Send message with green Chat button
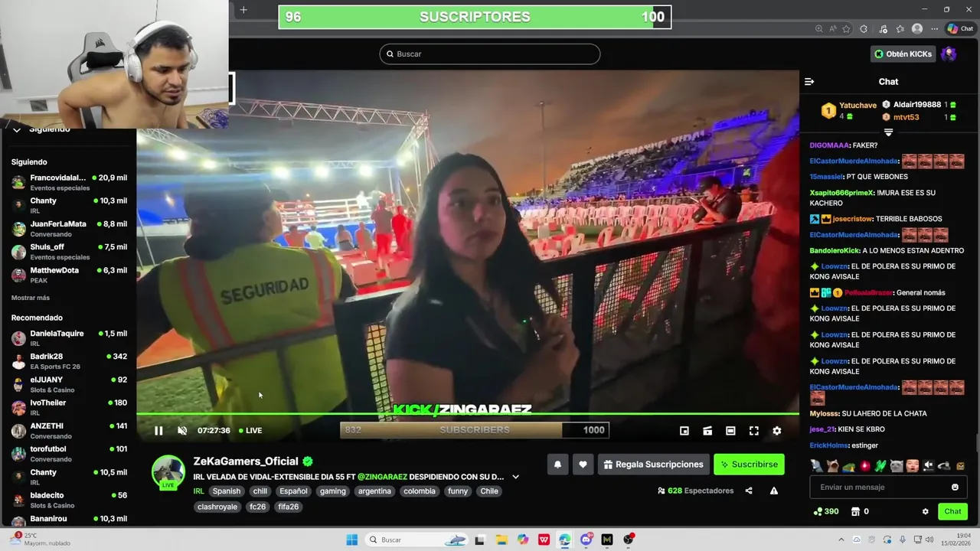 tap(952, 511)
